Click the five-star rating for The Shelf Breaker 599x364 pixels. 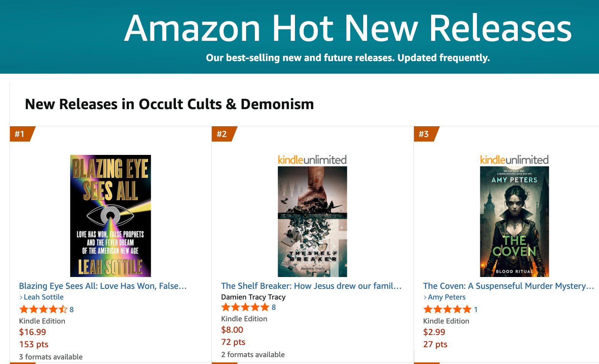245,307
